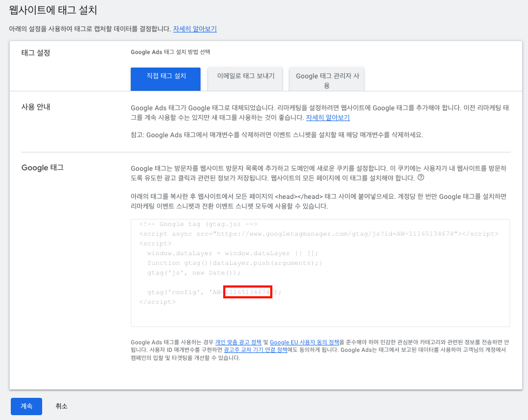This screenshot has width=528, height=420.
Task: Click the gtag('config' code line
Action: 214,292
